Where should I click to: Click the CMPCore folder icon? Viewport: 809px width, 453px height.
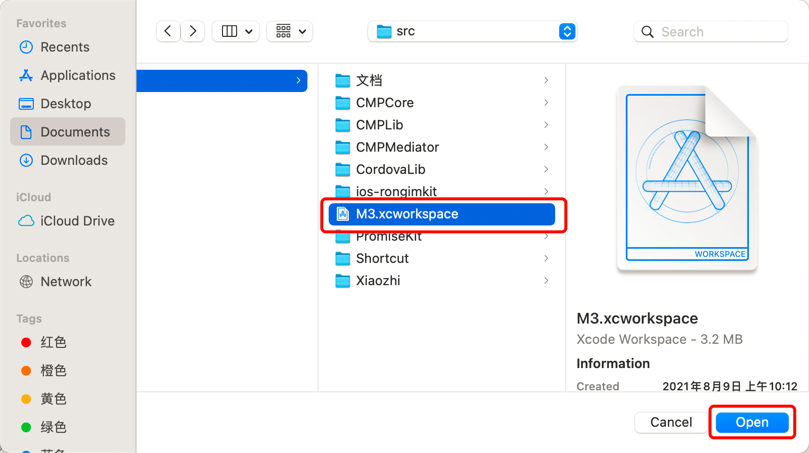pos(343,103)
